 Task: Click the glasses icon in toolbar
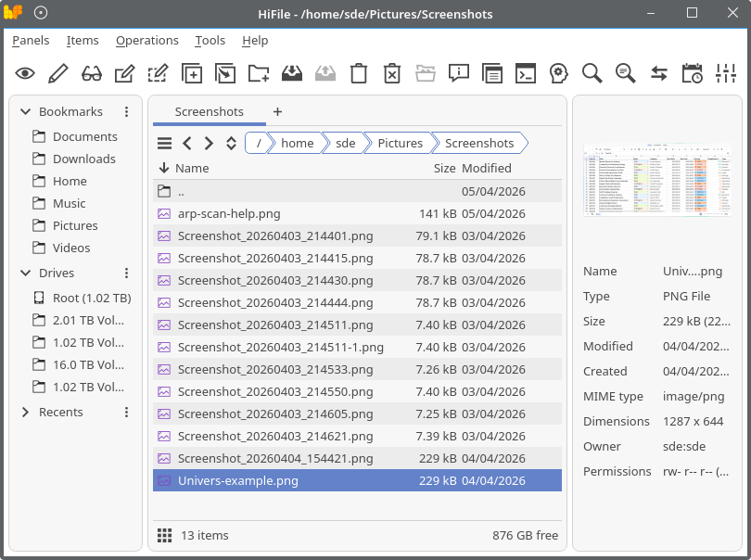pos(91,73)
